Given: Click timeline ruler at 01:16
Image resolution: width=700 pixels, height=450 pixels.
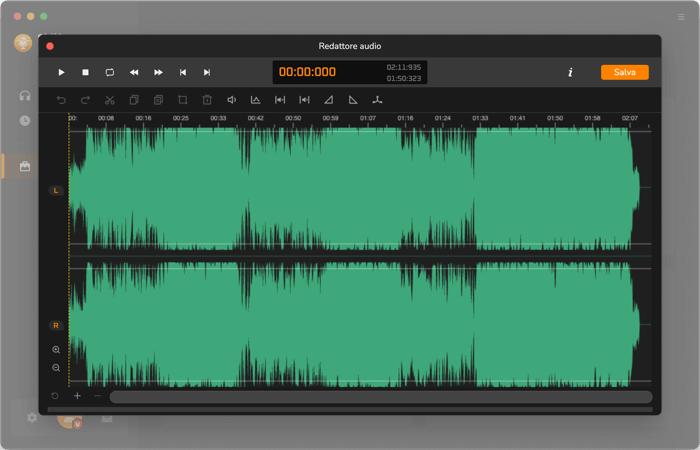Looking at the screenshot, I should [x=405, y=118].
